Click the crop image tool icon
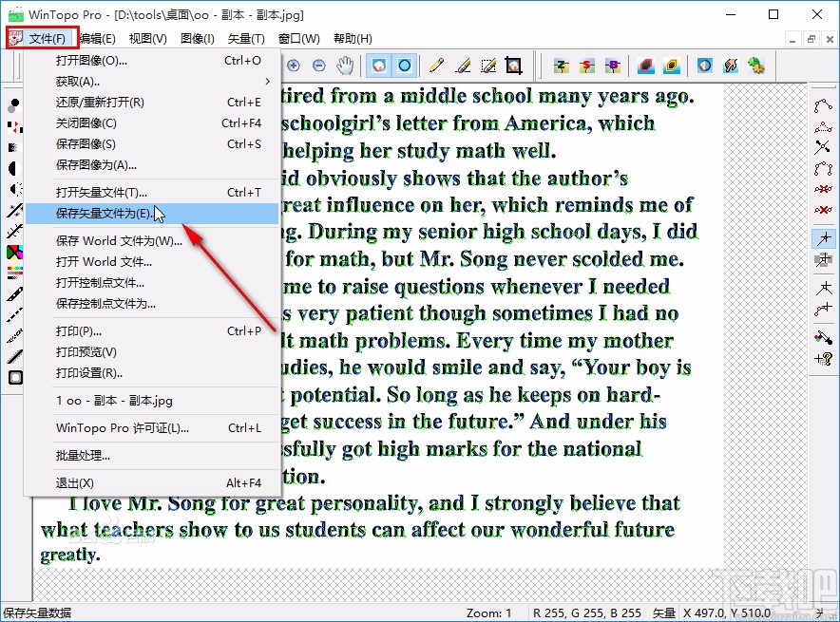This screenshot has height=622, width=840. pos(514,66)
